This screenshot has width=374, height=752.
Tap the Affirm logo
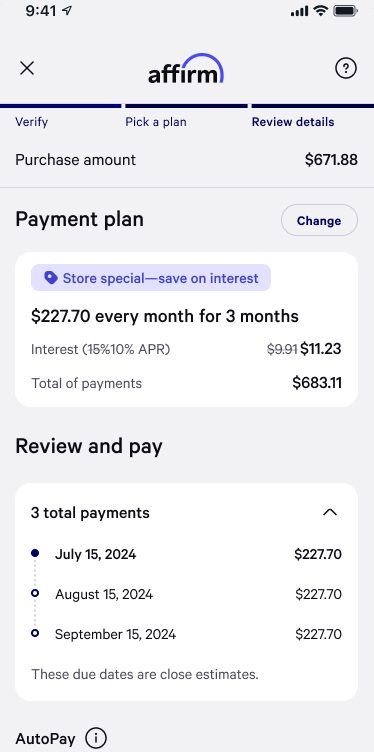186,69
